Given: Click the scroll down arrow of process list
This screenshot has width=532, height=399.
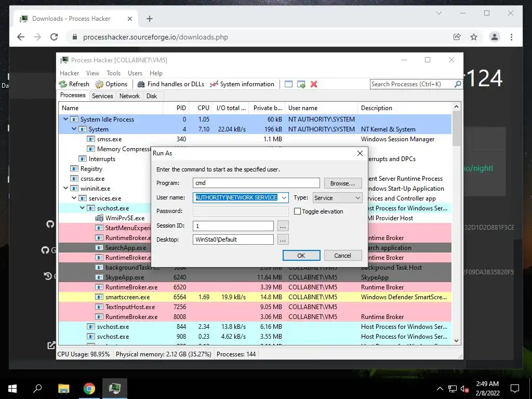Looking at the screenshot, I should [456, 341].
